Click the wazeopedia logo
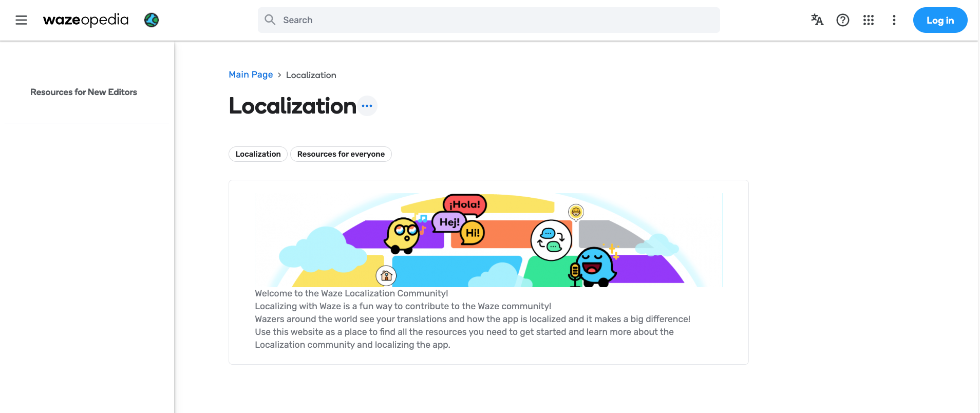This screenshot has height=413, width=980. click(85, 20)
